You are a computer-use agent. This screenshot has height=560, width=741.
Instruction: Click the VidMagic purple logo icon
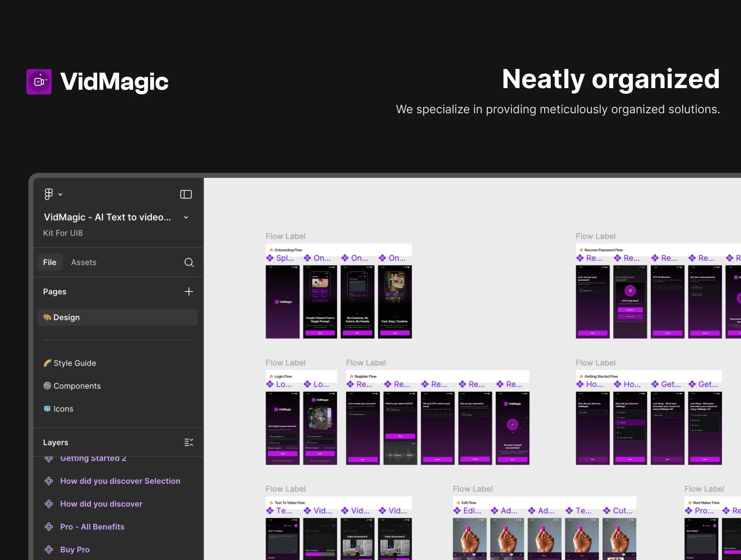tap(39, 82)
